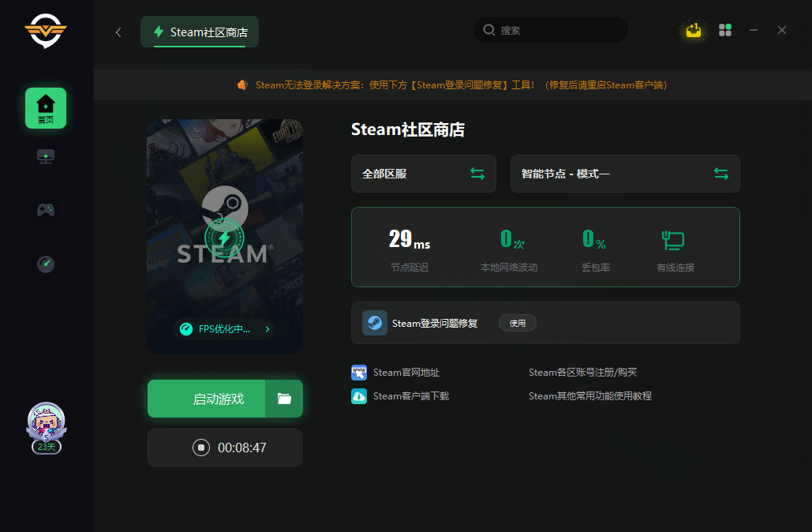Expand the FPS优化中 option arrow

pos(268,329)
